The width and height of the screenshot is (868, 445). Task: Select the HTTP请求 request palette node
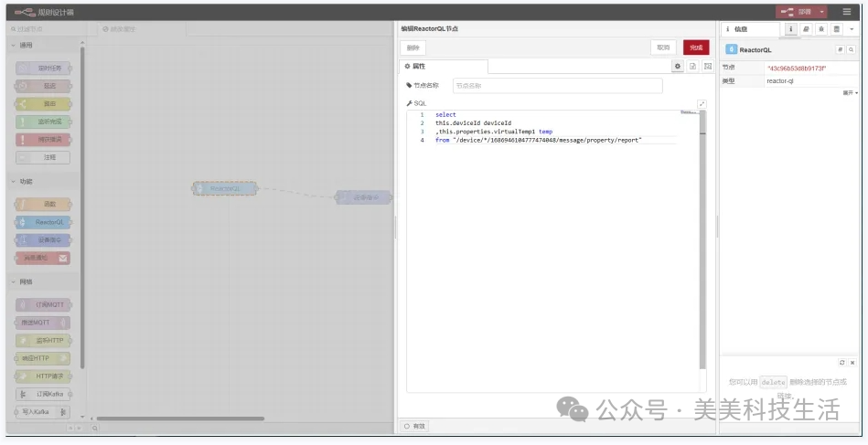click(43, 376)
